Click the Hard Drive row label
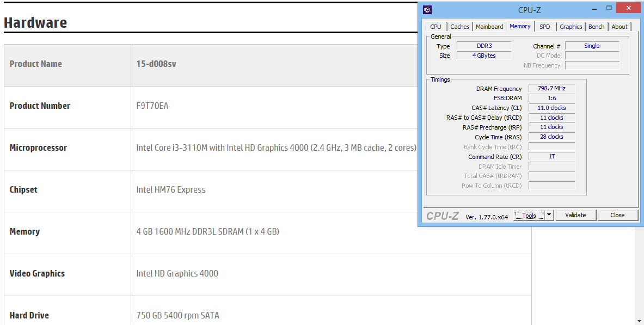 click(x=29, y=316)
